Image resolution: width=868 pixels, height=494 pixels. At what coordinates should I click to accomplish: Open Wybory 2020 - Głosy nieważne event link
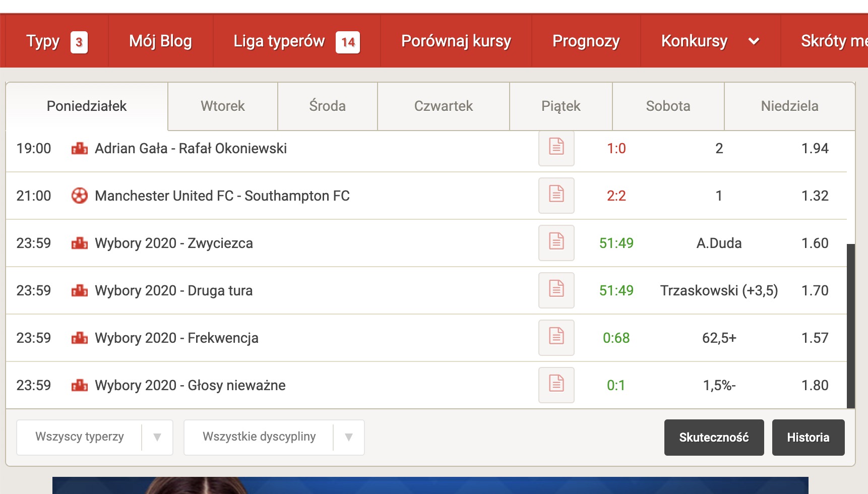tap(190, 385)
